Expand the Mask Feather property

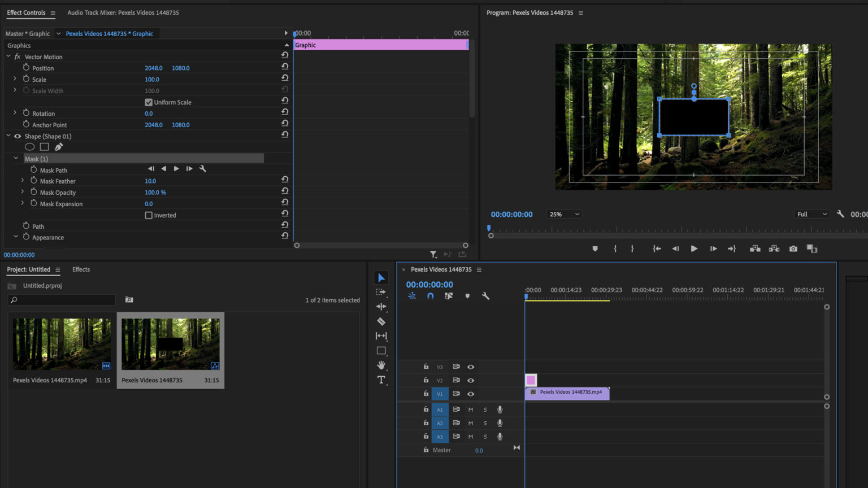[22, 181]
